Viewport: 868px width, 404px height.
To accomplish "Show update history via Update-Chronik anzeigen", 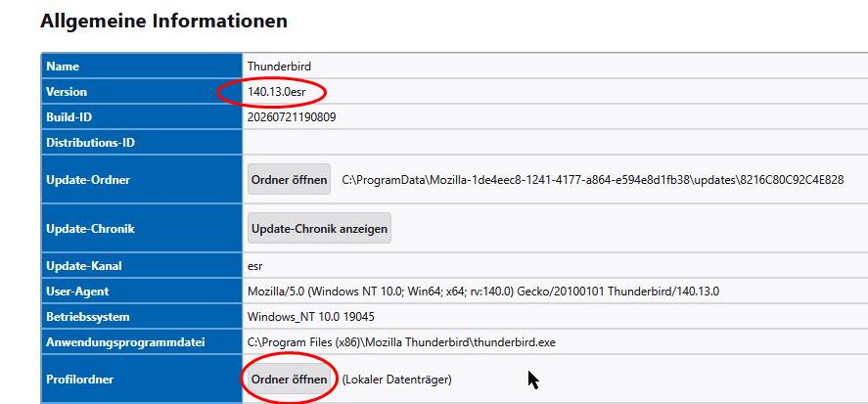I will (319, 229).
